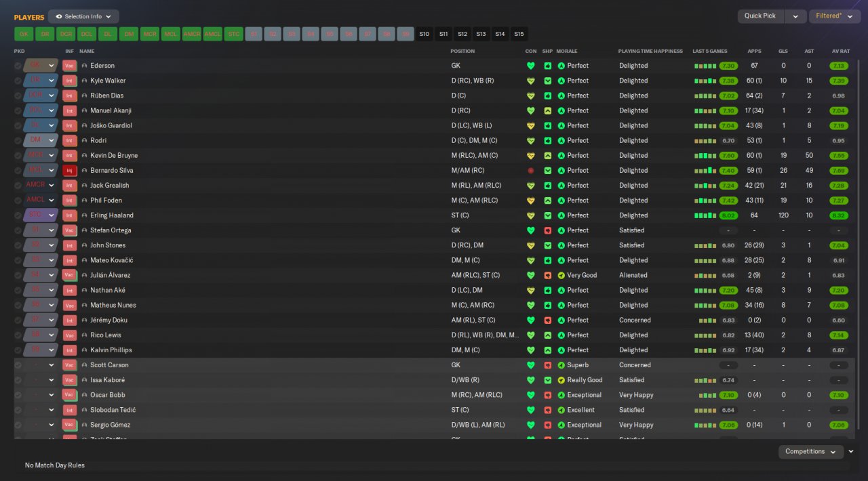
Task: Expand the Quick Pick dropdown arrow
Action: [796, 16]
